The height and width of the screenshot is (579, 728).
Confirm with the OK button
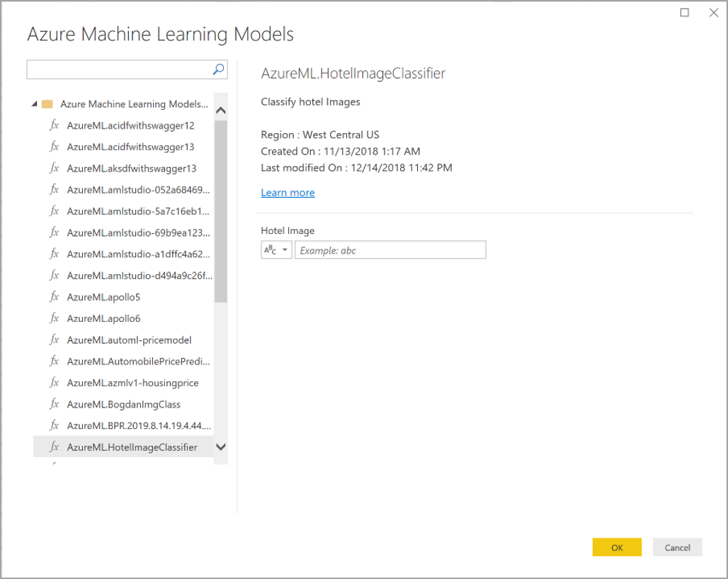pyautogui.click(x=617, y=547)
